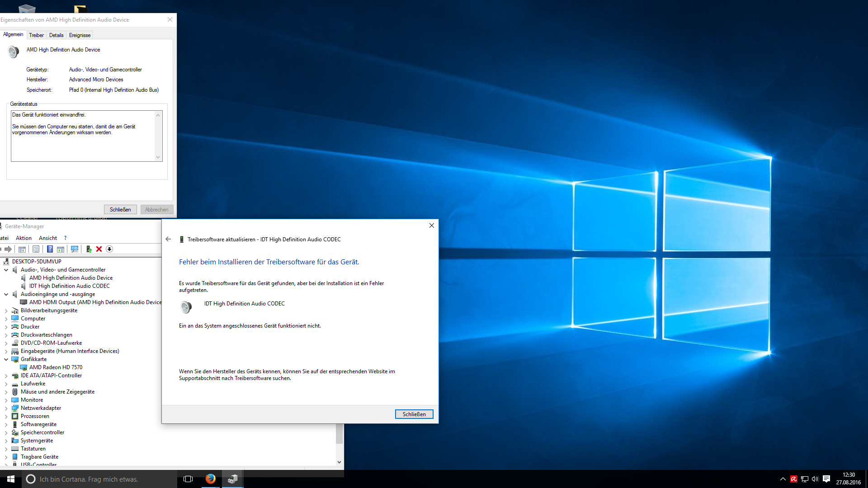The height and width of the screenshot is (488, 868).
Task: Open Task View on the taskbar
Action: [188, 479]
